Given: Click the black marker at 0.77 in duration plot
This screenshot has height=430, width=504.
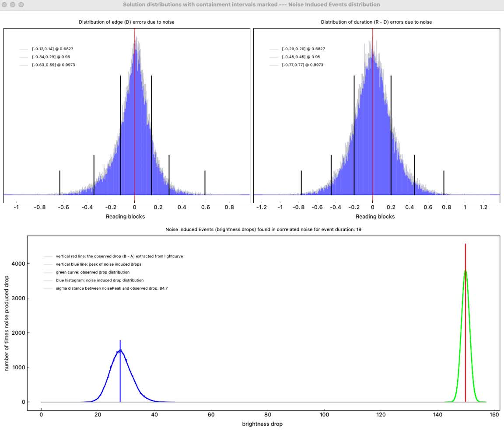Looking at the screenshot, I should 444,182.
